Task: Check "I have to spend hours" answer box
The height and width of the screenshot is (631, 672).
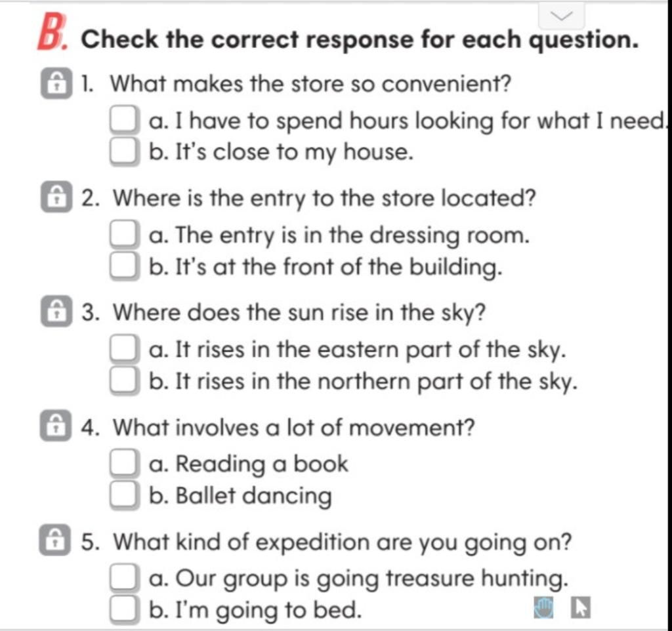Action: click(x=123, y=121)
